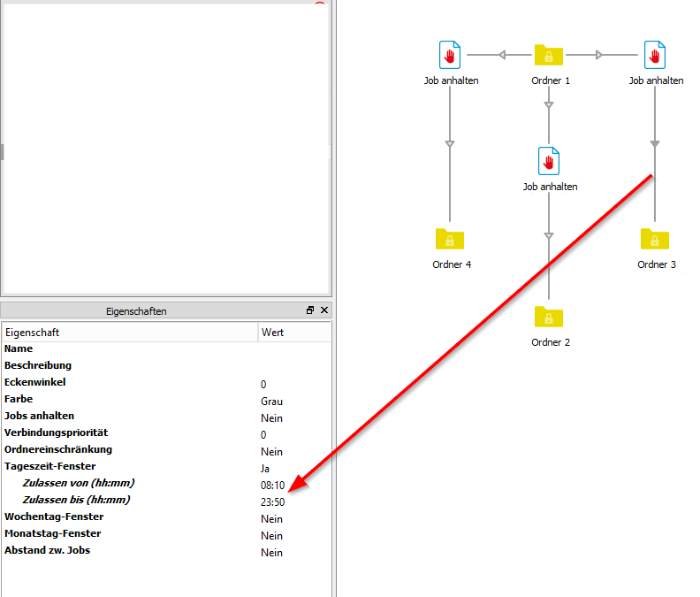Click the float icon of Eigenschaften panel
Viewport: 700px width, 597px height.
[x=310, y=310]
